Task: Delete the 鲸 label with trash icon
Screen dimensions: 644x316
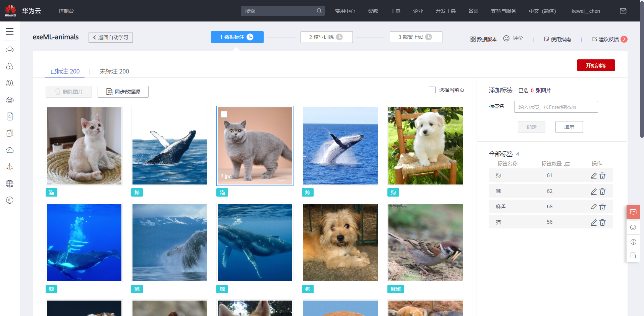Action: [x=602, y=192]
